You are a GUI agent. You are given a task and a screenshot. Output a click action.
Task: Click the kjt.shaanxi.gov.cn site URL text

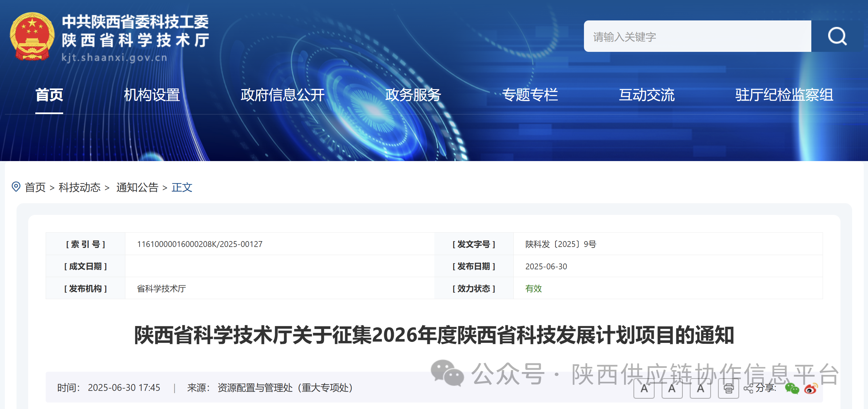114,58
